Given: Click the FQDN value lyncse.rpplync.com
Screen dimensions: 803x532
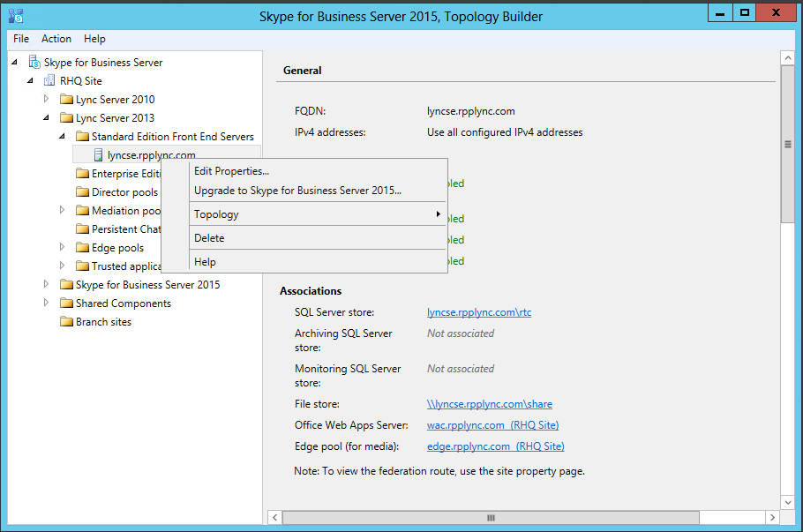Looking at the screenshot, I should coord(470,111).
